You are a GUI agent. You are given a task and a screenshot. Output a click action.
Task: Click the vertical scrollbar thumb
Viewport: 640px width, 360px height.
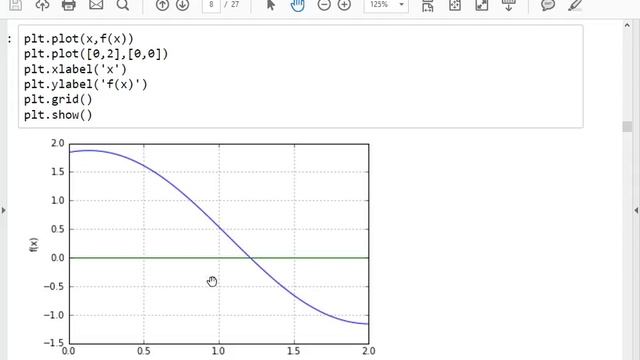pyautogui.click(x=627, y=127)
